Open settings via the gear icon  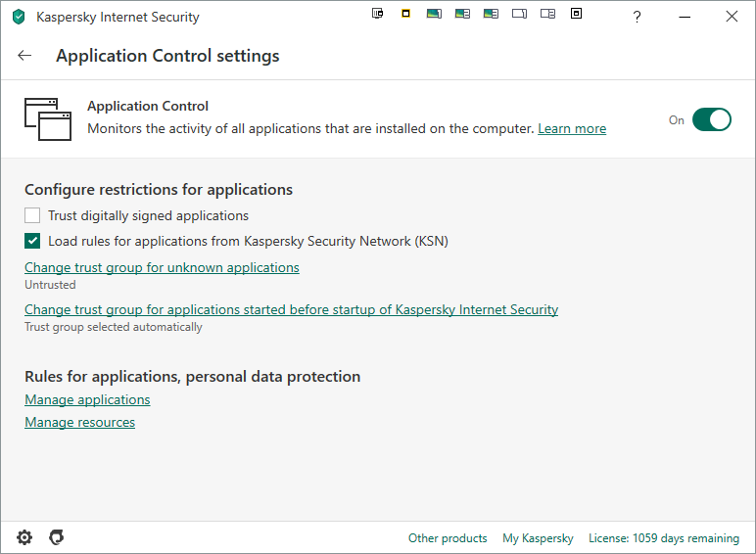[24, 537]
